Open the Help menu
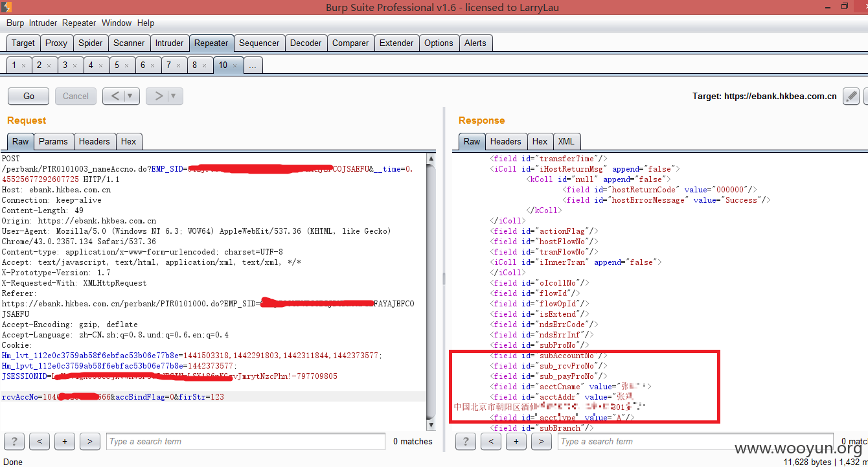This screenshot has height=467, width=868. 146,23
